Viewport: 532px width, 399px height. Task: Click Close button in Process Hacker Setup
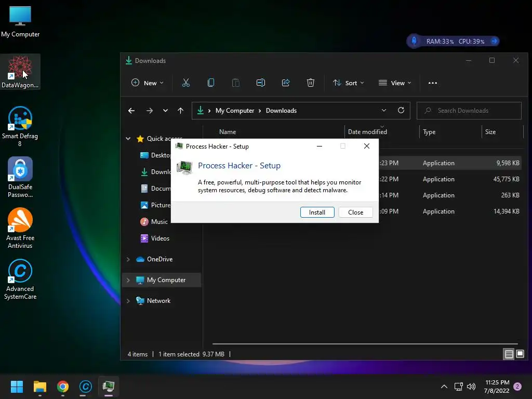coord(355,212)
